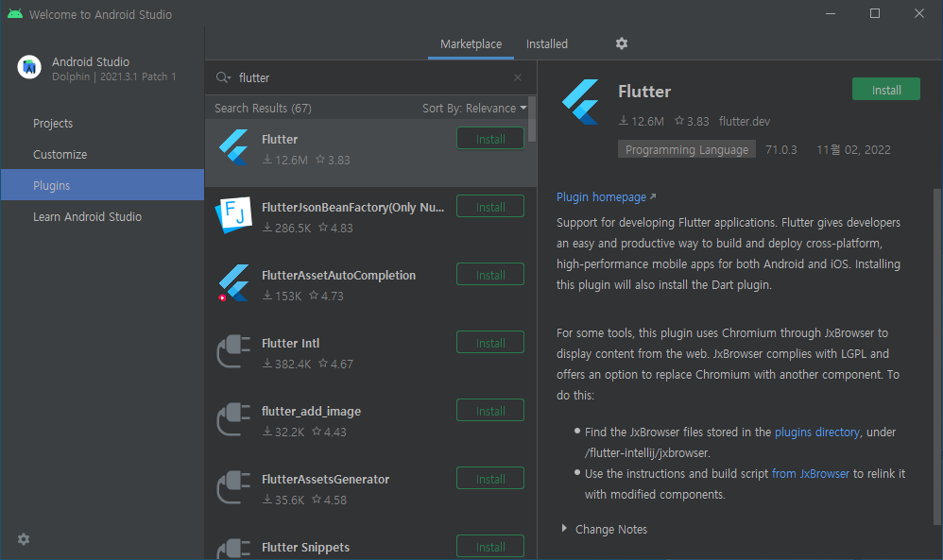Click the Android Studio profile icon
This screenshot has height=560, width=943.
(29, 67)
